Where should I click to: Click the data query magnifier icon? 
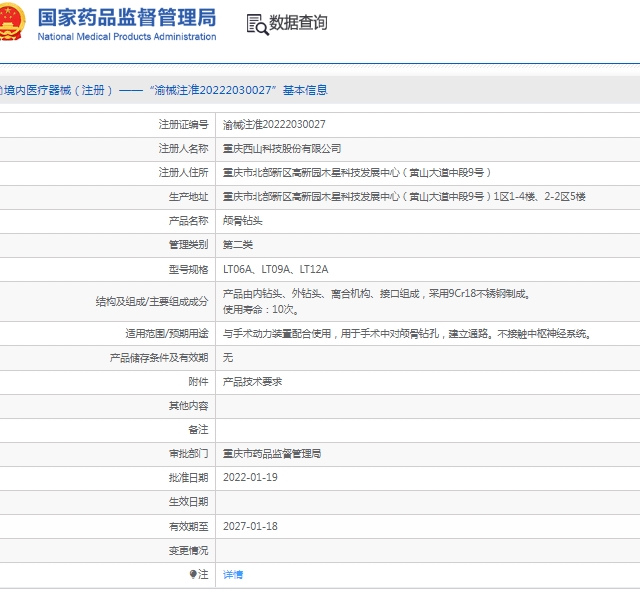pos(258,24)
